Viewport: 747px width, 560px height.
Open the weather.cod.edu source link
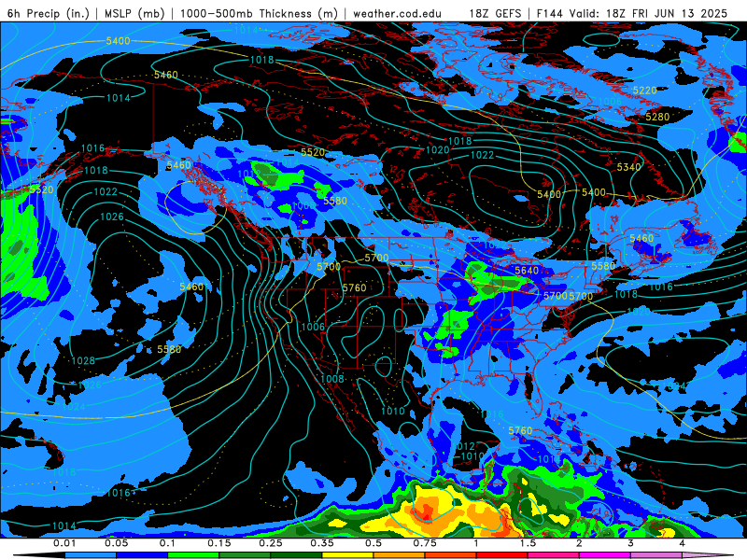(x=397, y=13)
